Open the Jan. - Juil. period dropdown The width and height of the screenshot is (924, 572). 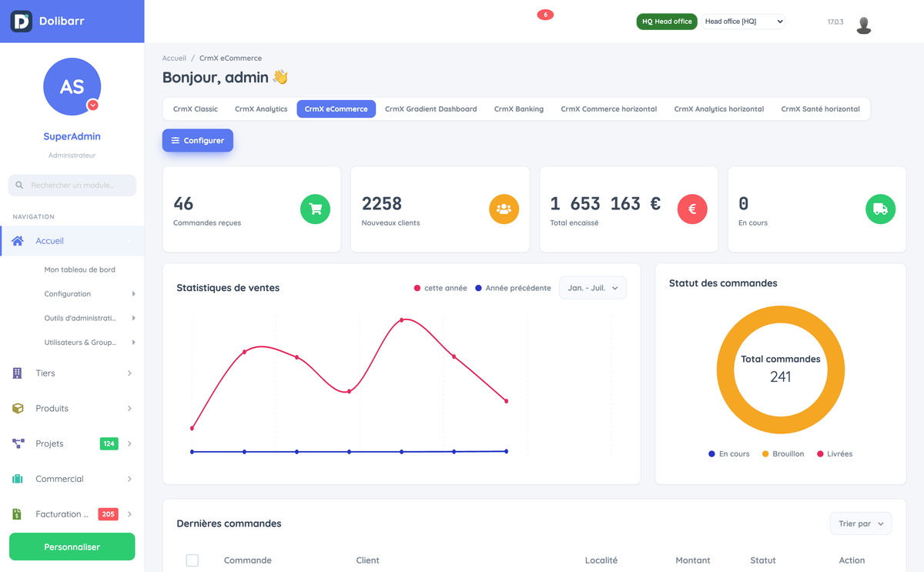[593, 288]
